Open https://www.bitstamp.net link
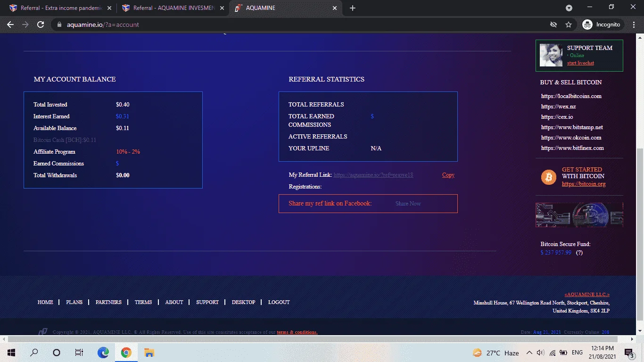644x362 pixels. [x=572, y=127]
